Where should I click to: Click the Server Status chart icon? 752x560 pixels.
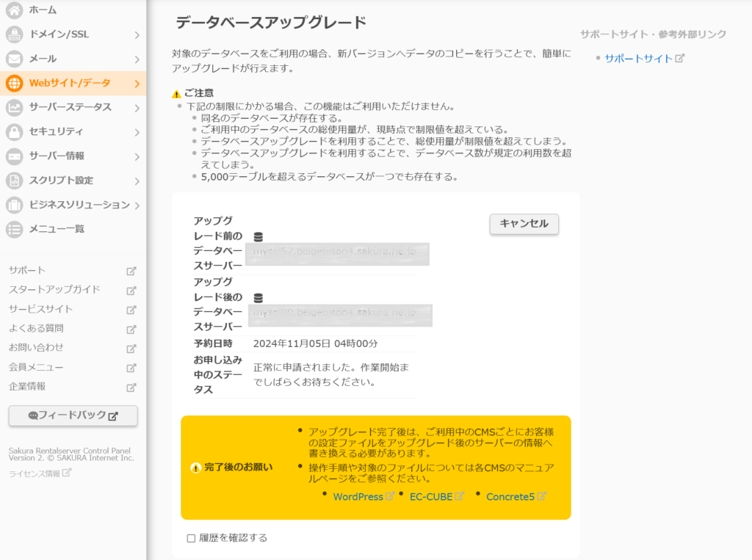14,107
